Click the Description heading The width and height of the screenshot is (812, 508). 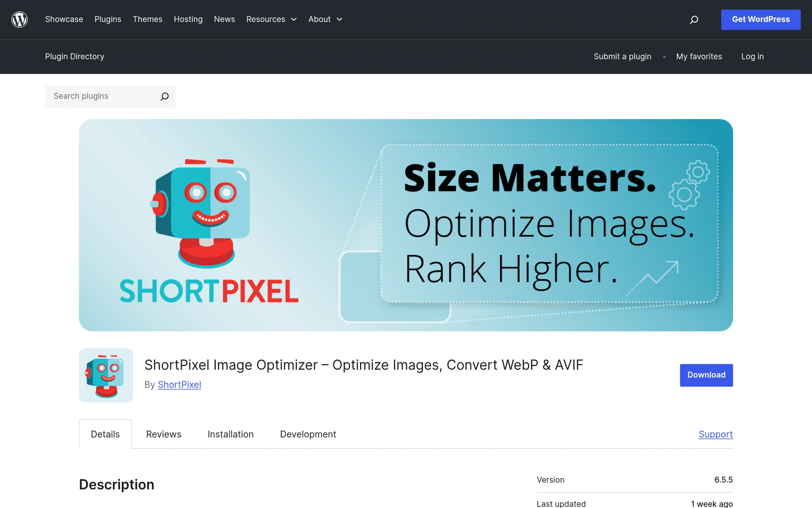117,485
